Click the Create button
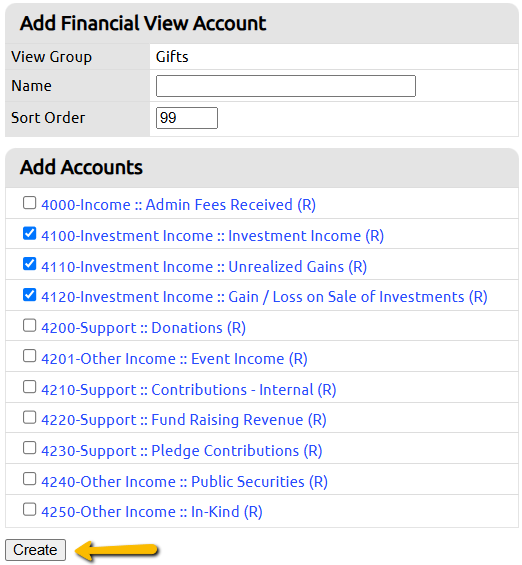Viewport: 522px width, 565px height. [x=35, y=550]
